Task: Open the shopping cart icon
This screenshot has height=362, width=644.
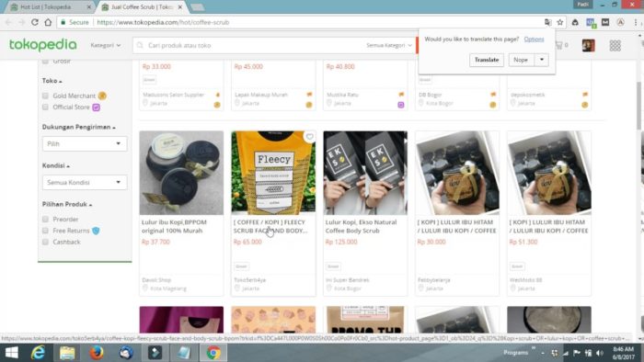Action: tap(559, 45)
